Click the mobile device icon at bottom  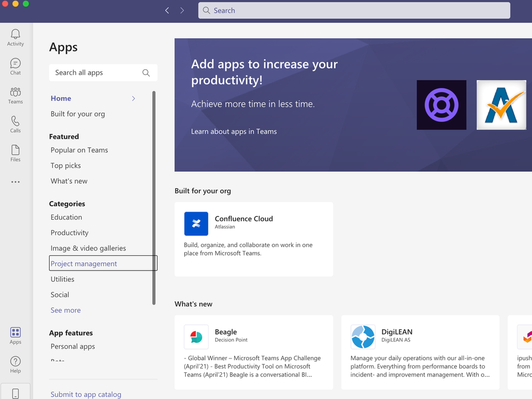pyautogui.click(x=15, y=394)
